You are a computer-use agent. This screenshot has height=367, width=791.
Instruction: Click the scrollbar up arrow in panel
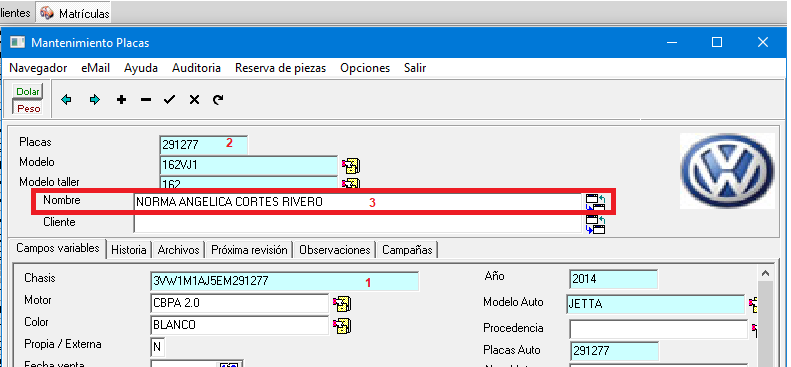[765, 274]
